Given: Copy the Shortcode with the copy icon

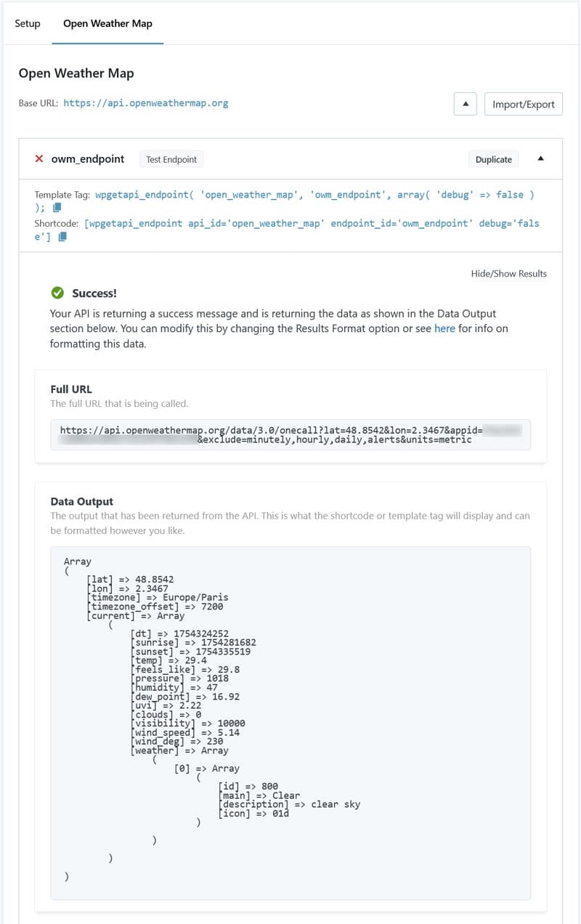Looking at the screenshot, I should 62,237.
